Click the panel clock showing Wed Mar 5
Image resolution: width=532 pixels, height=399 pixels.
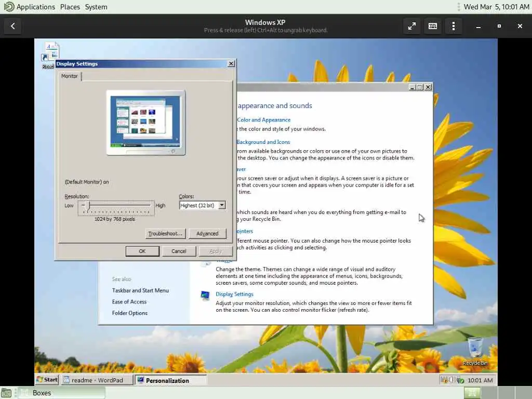(496, 7)
